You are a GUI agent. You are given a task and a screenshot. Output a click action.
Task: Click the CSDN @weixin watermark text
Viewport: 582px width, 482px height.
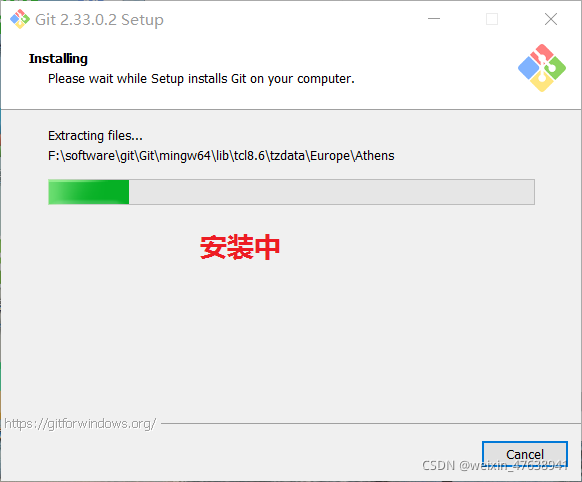(x=495, y=465)
